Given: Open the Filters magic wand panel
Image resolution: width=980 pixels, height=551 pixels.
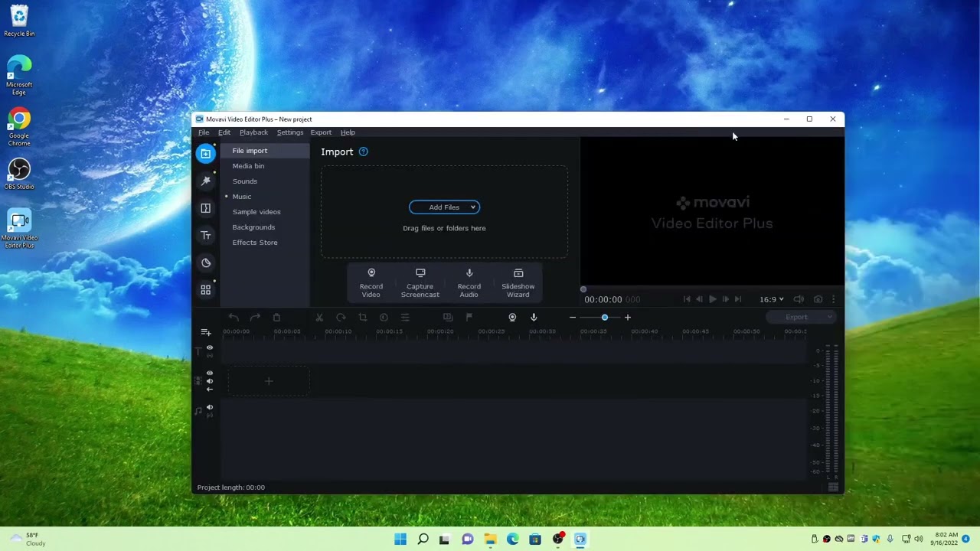Looking at the screenshot, I should [205, 181].
